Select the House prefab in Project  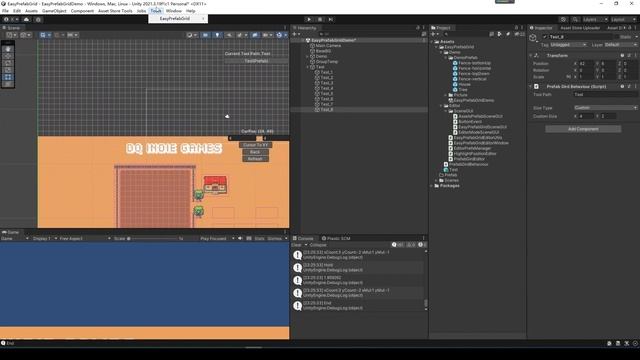464,84
